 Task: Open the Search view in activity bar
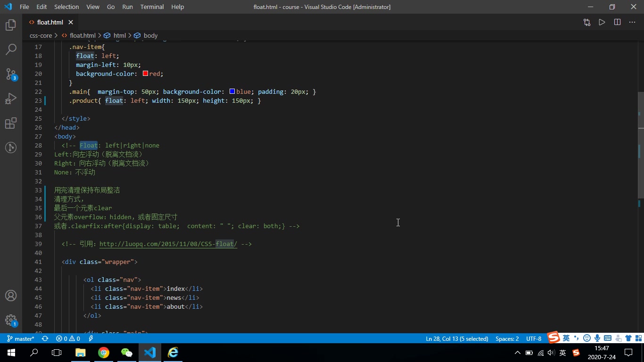coord(11,49)
